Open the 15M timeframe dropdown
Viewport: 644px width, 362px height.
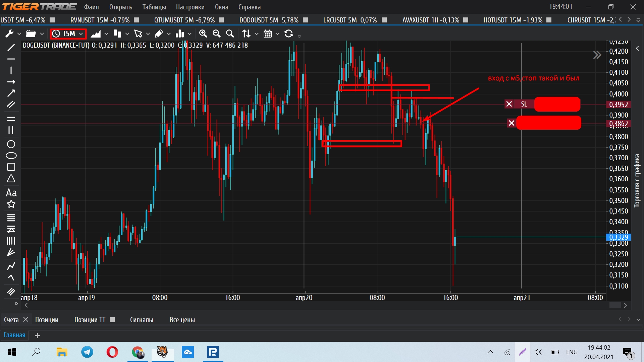pyautogui.click(x=68, y=34)
